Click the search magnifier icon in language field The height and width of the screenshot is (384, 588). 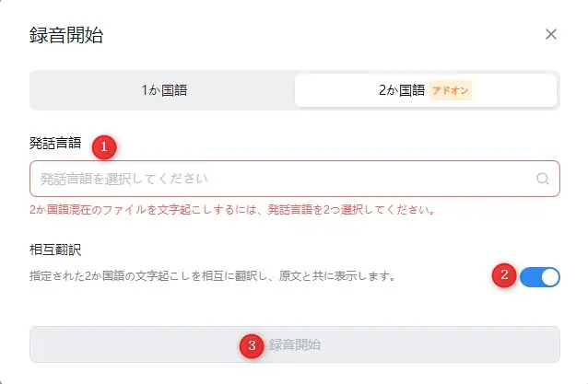[543, 179]
